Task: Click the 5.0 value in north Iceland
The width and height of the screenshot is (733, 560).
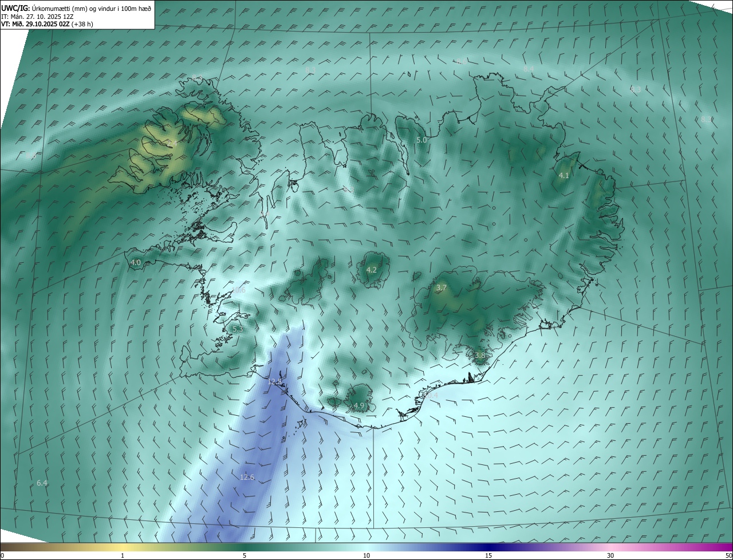Action: (x=421, y=140)
